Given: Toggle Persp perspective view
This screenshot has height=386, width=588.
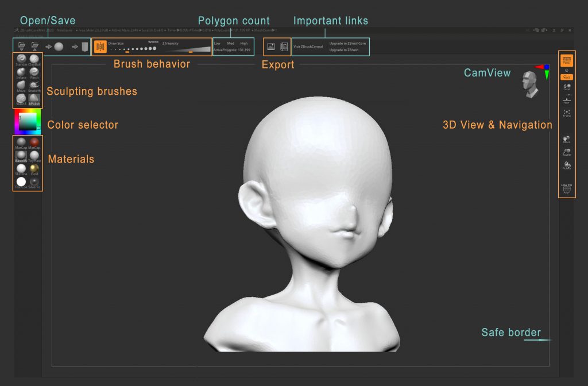Looking at the screenshot, I should point(567,60).
